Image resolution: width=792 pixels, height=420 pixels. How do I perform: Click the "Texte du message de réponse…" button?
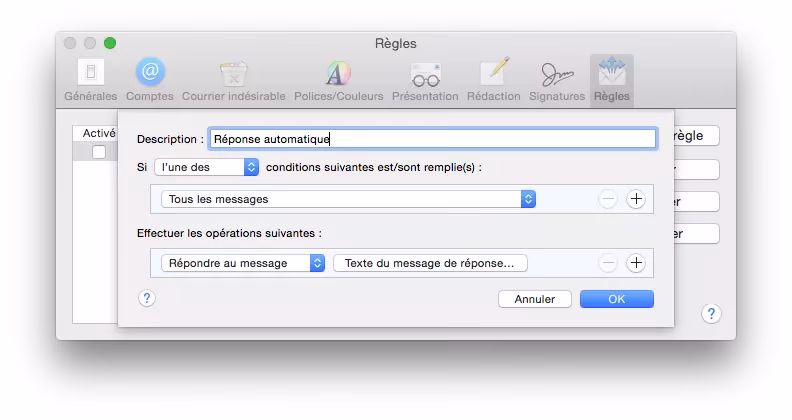(x=430, y=263)
